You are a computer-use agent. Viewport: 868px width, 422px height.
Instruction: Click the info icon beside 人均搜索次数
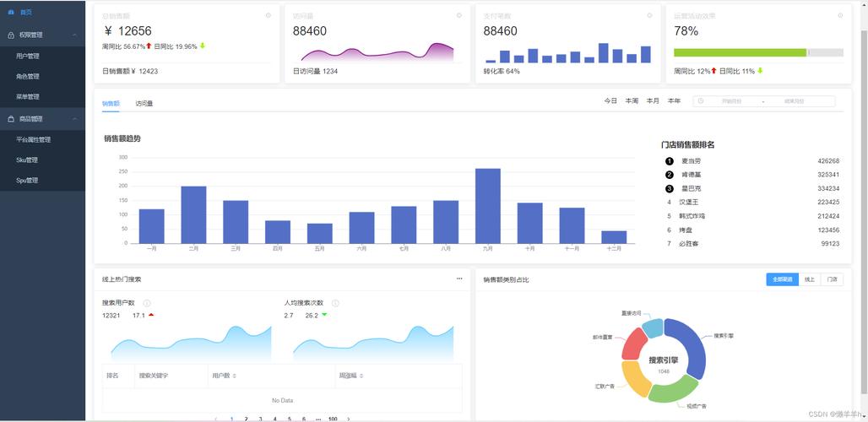click(x=335, y=303)
